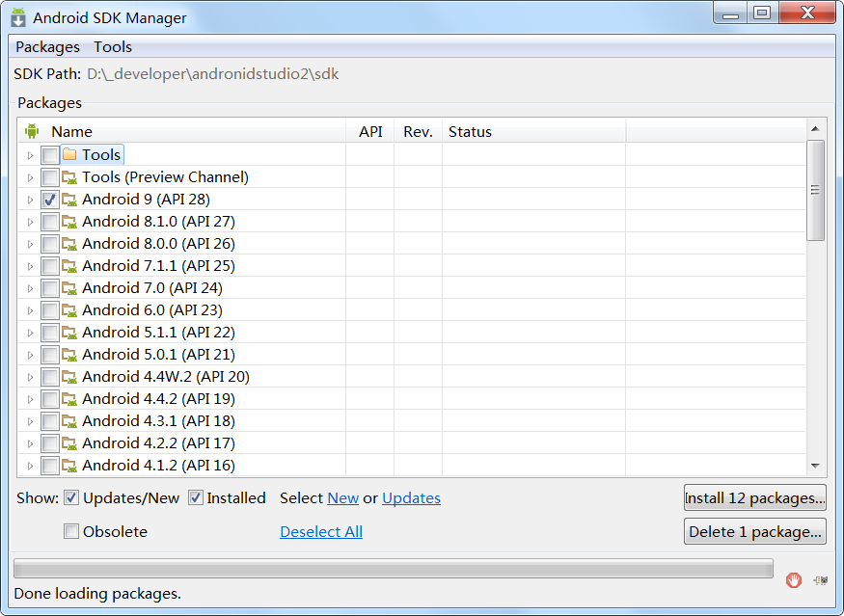Check the Android 8.1.0 (API 27) checkbox

tap(49, 222)
